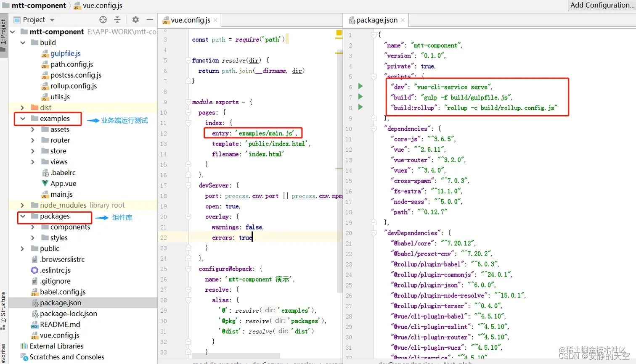Click the collapse all icon in Project panel

point(117,20)
